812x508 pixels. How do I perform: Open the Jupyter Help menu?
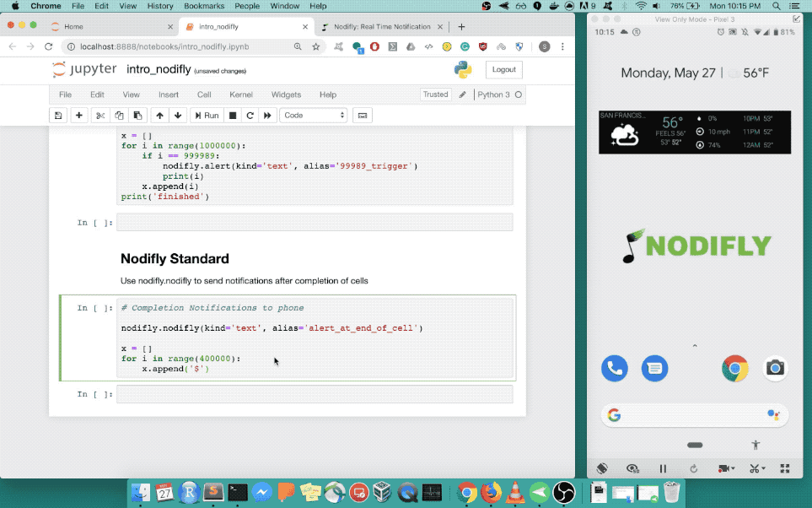pos(328,95)
